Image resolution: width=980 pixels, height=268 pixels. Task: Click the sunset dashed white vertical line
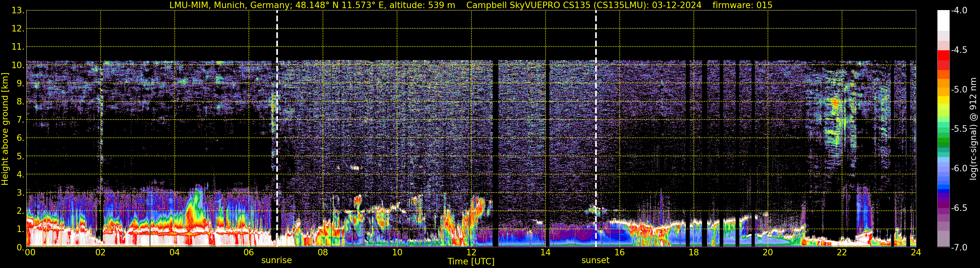tap(596, 129)
